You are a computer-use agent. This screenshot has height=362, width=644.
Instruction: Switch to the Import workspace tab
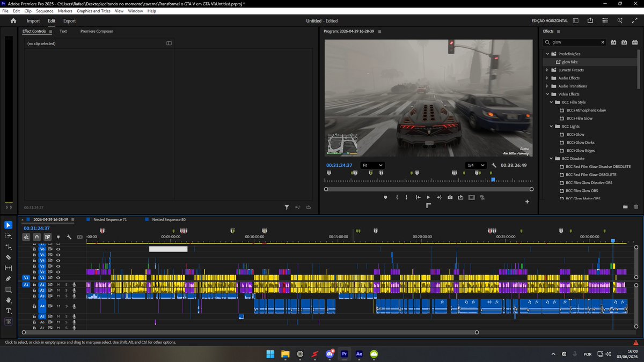click(x=33, y=21)
